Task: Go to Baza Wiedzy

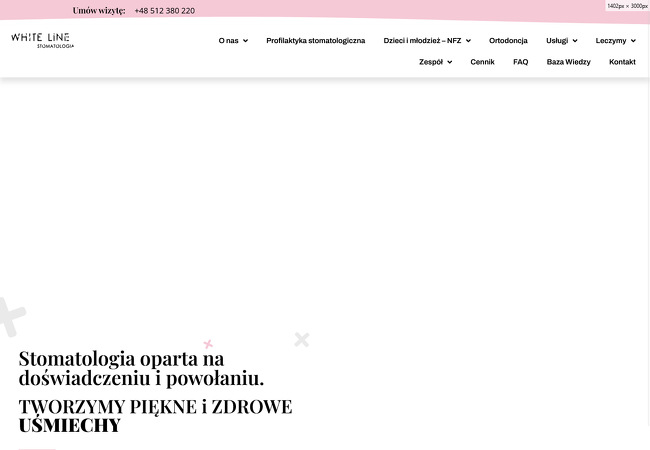Action: coord(568,62)
